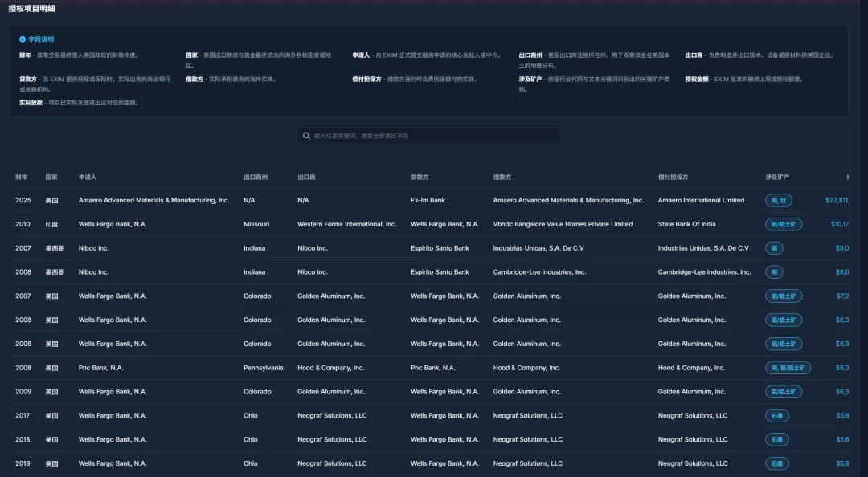Click the $10,17 amount in the 2010 row
Screen dimensions: 868x477
point(840,224)
